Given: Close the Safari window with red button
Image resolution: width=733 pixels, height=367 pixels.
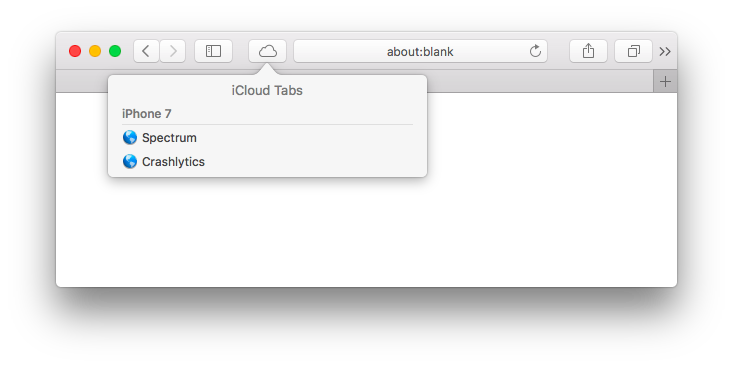Looking at the screenshot, I should click(x=75, y=51).
